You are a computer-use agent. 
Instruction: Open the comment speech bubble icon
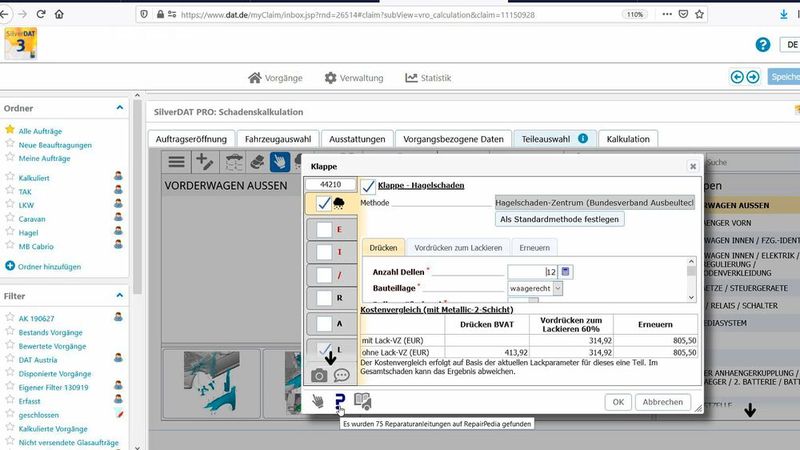341,375
